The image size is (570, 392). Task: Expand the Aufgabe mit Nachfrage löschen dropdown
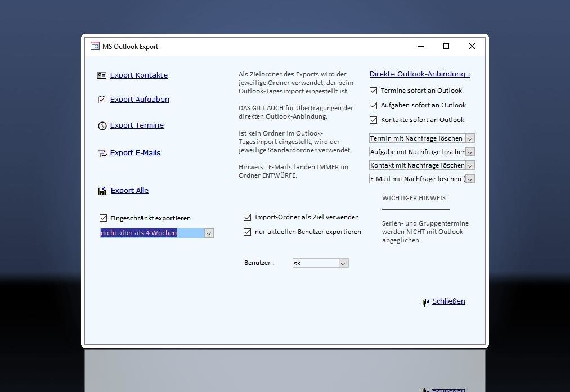click(x=470, y=152)
